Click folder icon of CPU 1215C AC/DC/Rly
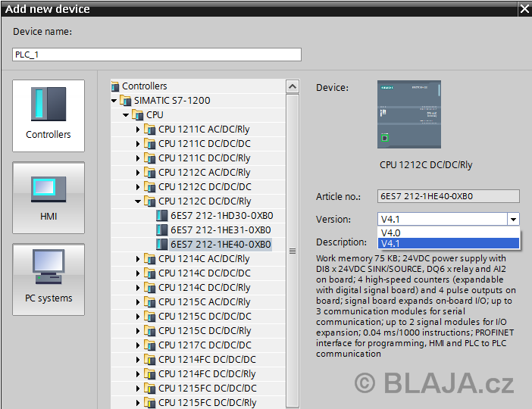 (149, 302)
